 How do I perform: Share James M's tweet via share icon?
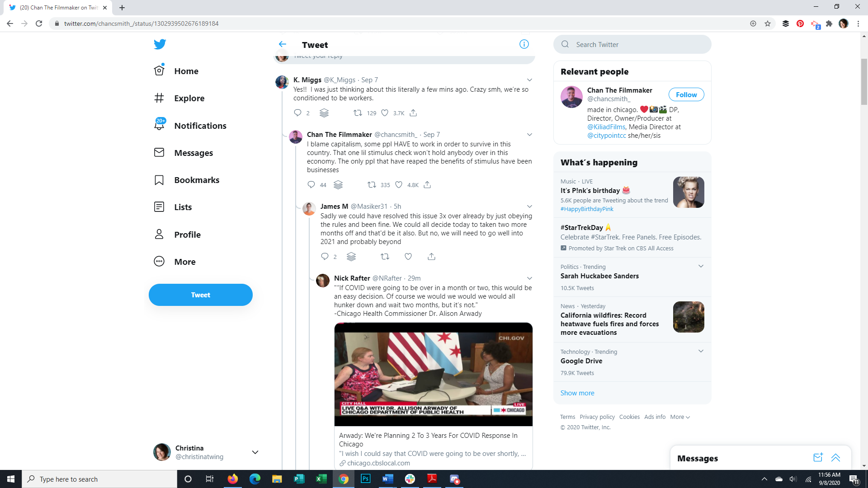point(431,257)
